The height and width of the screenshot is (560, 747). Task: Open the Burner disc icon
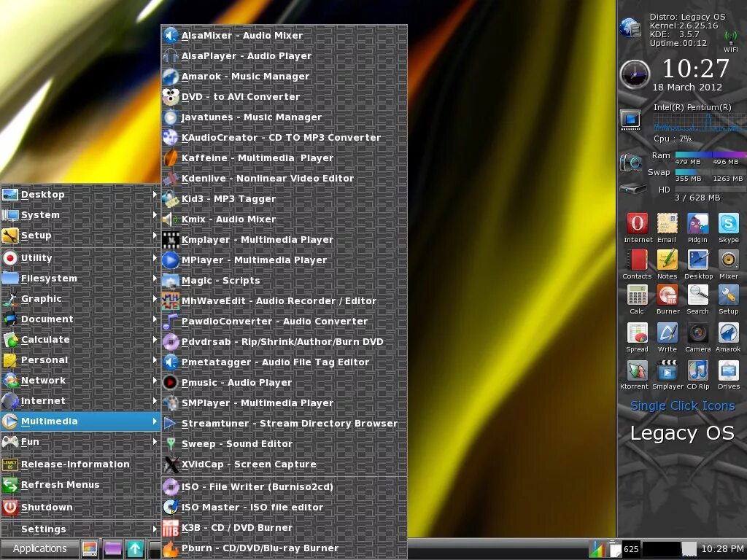pos(667,295)
